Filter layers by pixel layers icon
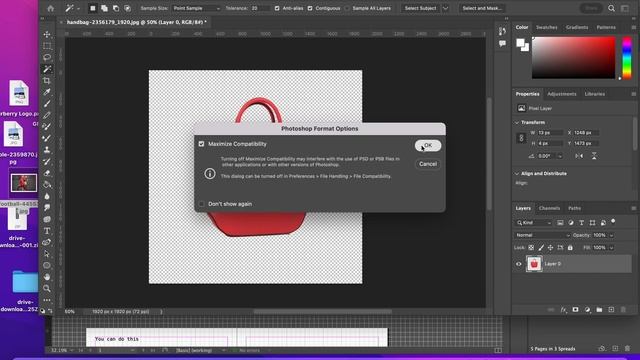The image size is (640, 360). 560,223
